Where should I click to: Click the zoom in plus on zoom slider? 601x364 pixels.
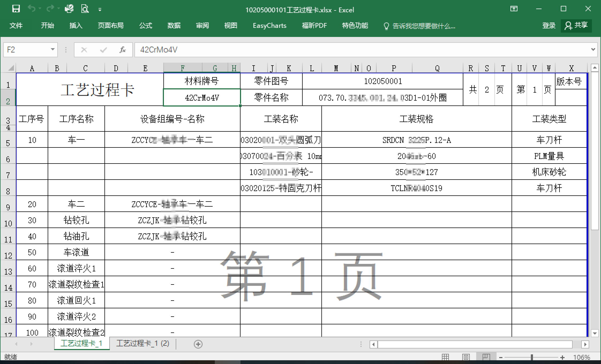(562, 357)
